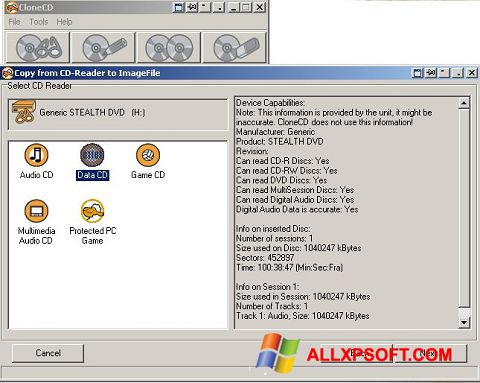The image size is (480, 383).
Task: Click the Write from Image File toolbar button
Action: point(103,48)
